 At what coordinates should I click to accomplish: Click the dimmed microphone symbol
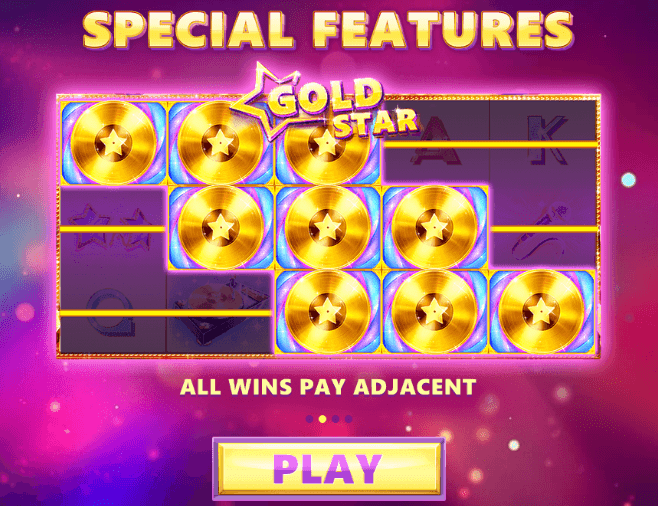click(x=544, y=228)
